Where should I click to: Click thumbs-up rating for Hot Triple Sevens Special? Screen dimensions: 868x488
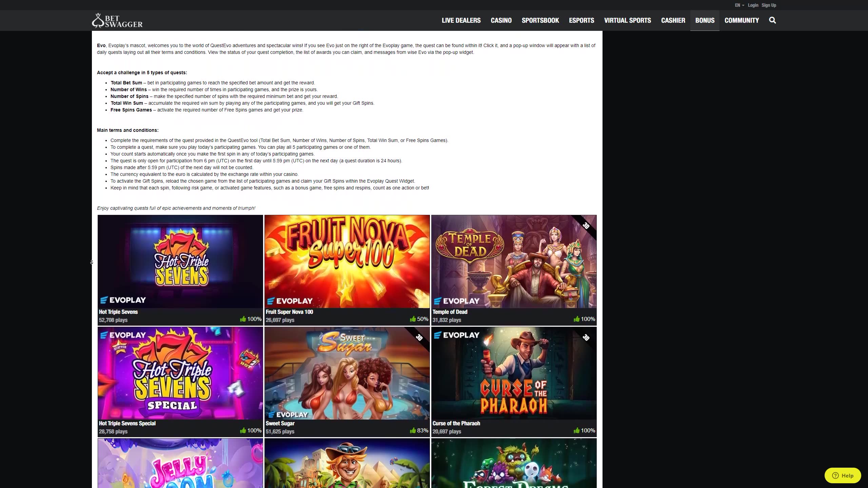pos(243,430)
